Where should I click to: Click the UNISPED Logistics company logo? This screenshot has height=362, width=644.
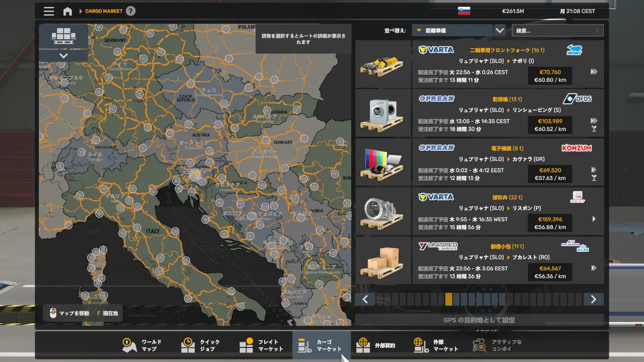(x=438, y=246)
